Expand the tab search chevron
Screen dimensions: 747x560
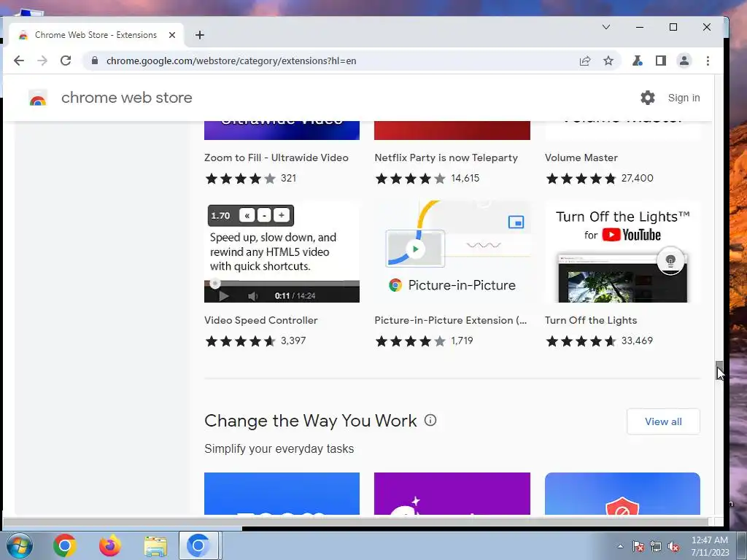click(x=606, y=27)
